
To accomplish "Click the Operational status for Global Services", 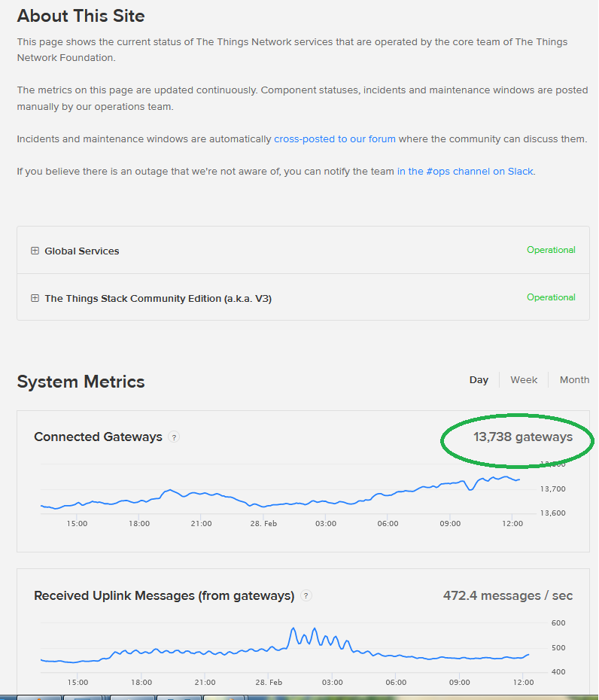I will (551, 250).
